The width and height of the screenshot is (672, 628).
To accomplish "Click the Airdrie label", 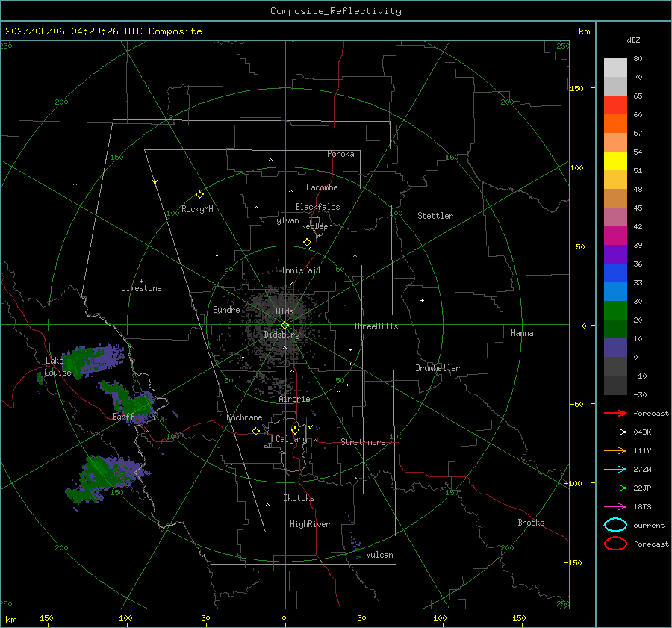I will [x=294, y=399].
